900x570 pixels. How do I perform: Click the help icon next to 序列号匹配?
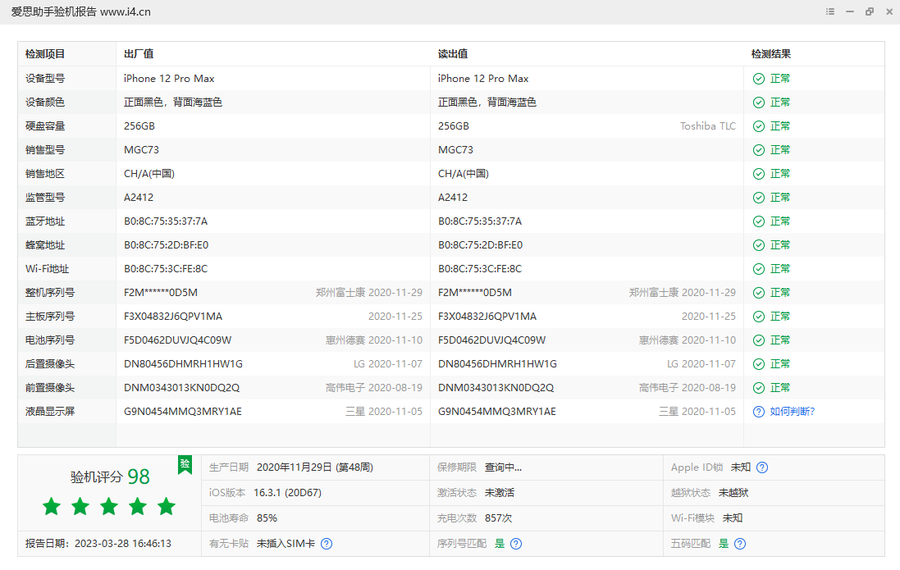point(516,544)
